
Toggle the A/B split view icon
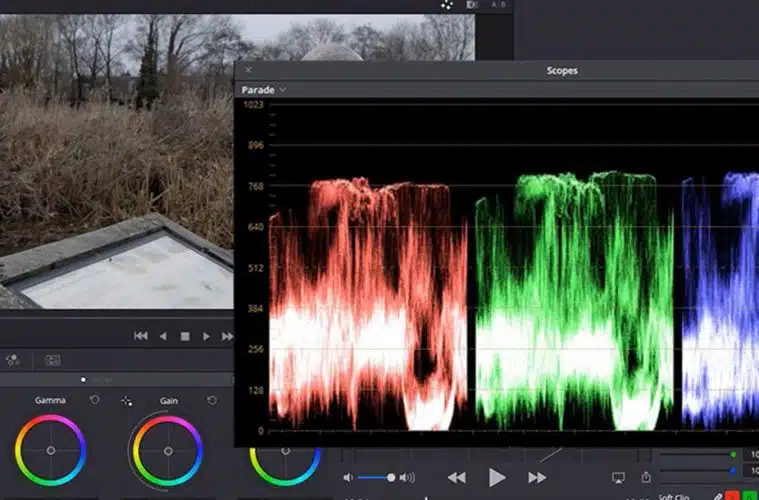(x=498, y=5)
